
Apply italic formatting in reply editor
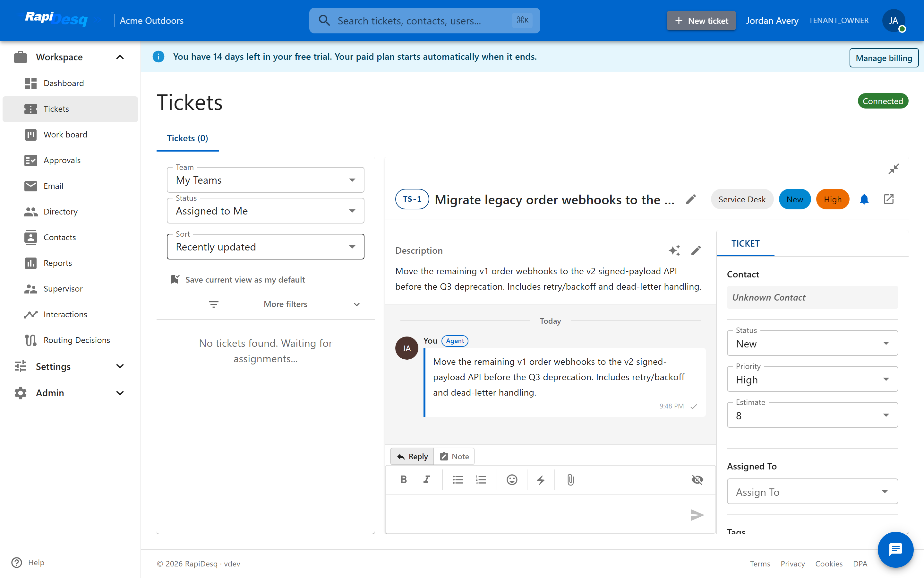[x=427, y=479]
